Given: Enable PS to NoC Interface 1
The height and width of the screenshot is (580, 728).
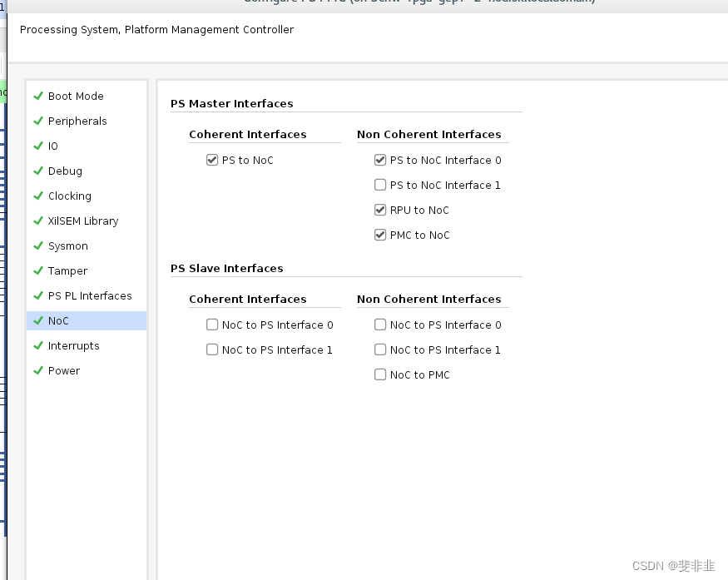Looking at the screenshot, I should tap(380, 185).
